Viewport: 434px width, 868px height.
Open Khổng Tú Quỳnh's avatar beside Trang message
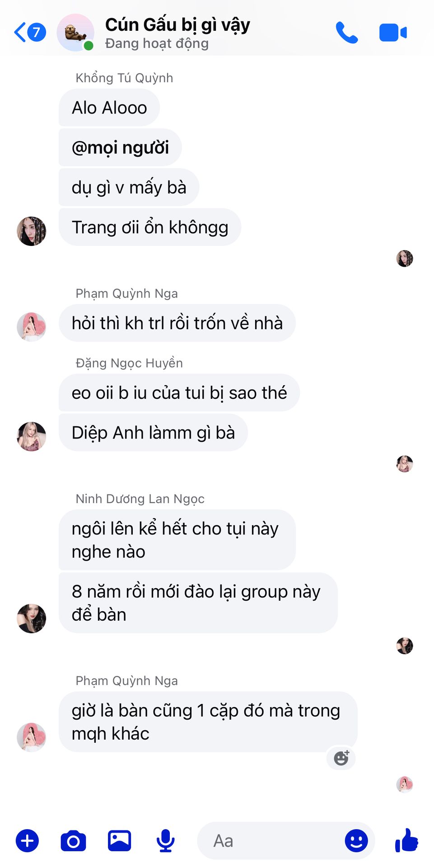click(31, 231)
